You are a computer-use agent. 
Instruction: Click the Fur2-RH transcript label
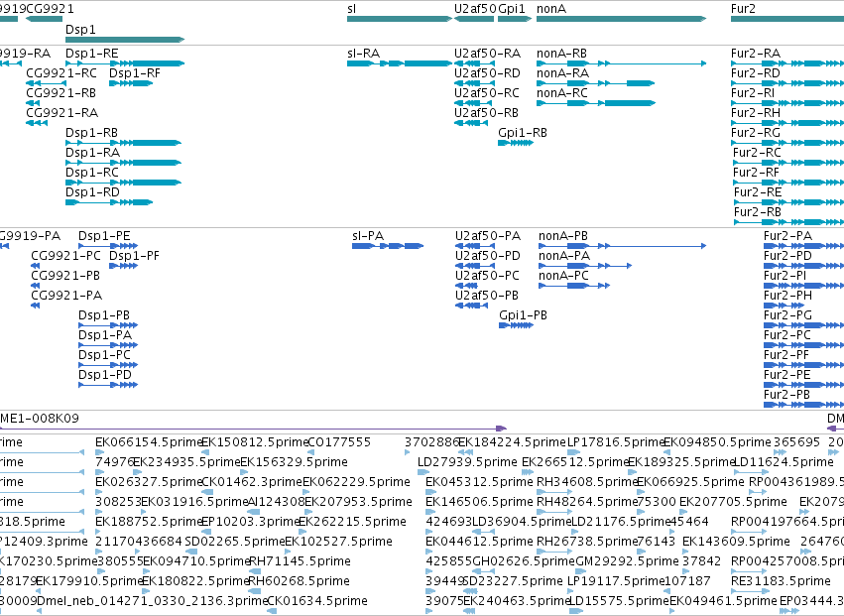click(756, 113)
